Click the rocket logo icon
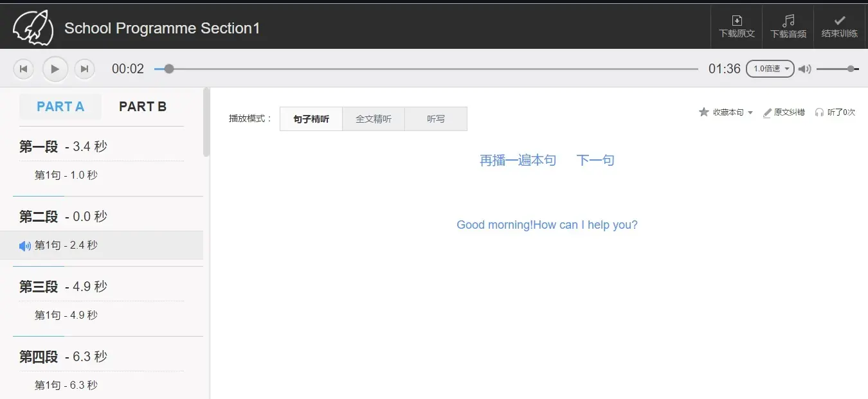868x399 pixels. (x=33, y=27)
